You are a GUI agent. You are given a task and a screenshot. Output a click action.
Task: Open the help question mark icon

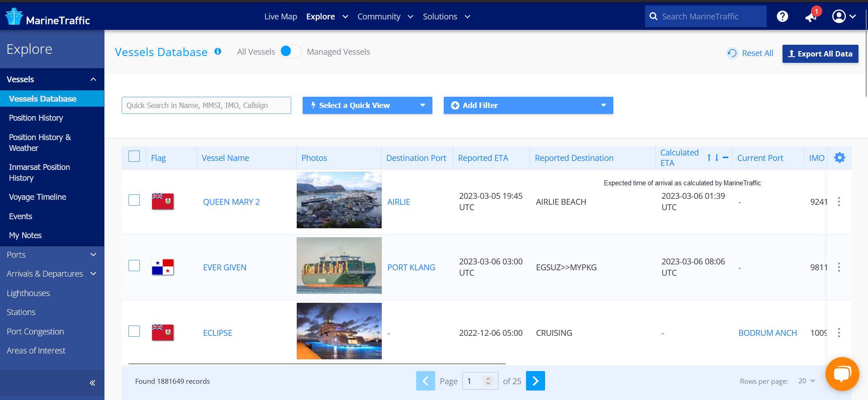(x=783, y=16)
